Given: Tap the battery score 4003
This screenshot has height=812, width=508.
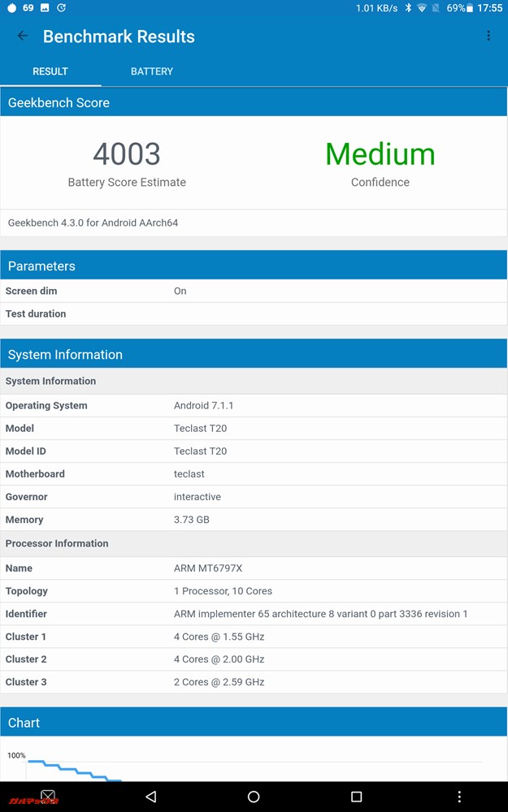Looking at the screenshot, I should point(127,154).
